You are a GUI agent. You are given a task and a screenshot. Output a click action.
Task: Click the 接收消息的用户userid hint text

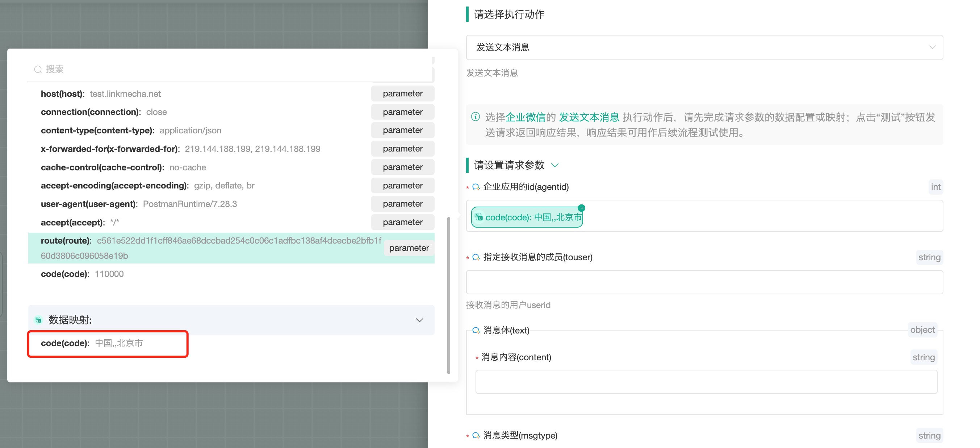point(508,305)
